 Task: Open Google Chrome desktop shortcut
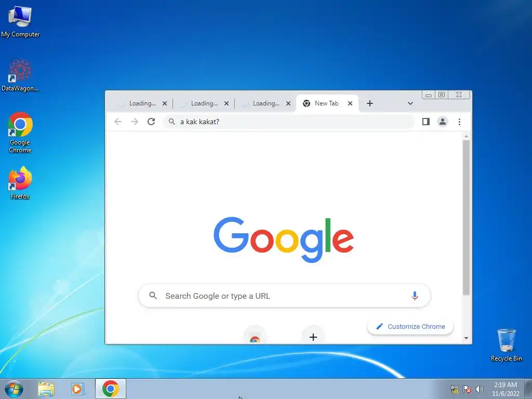(20, 132)
